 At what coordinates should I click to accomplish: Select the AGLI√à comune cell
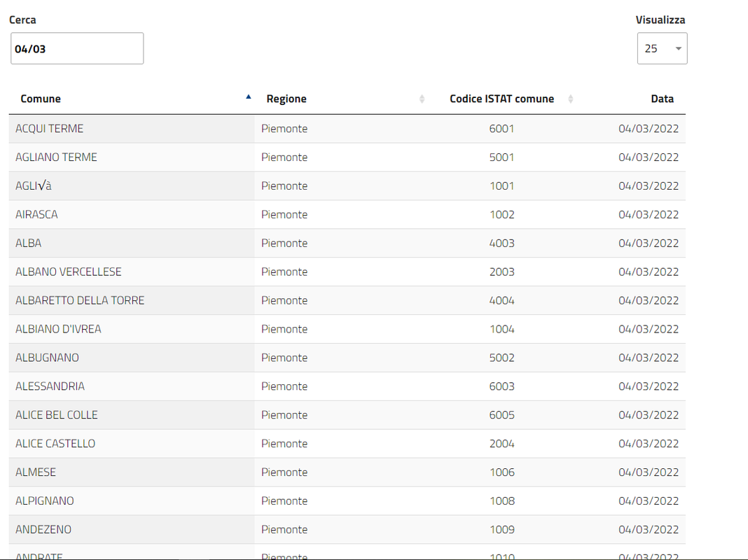pos(132,186)
